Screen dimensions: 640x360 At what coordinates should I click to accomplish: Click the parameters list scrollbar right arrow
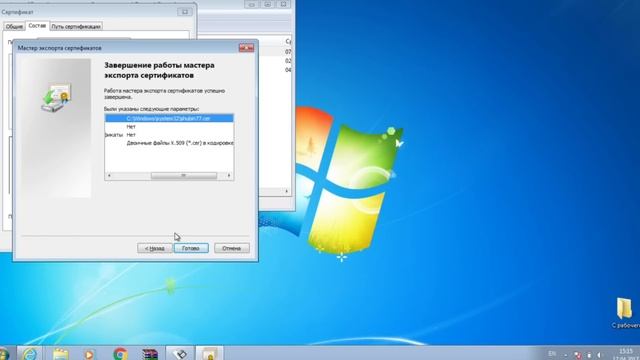coord(229,176)
